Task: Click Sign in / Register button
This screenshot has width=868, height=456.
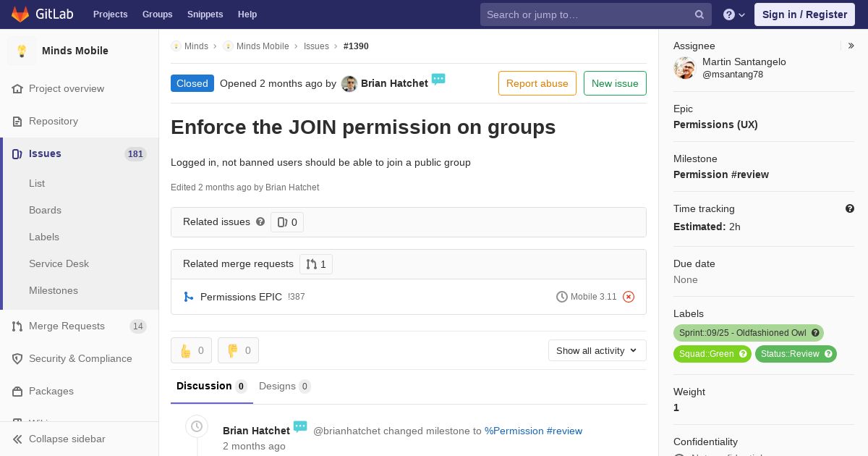Action: click(804, 14)
